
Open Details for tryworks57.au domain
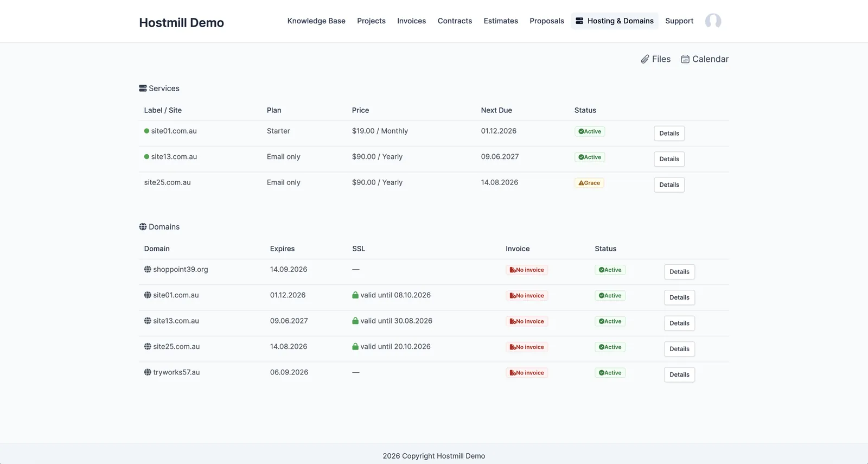[679, 375]
